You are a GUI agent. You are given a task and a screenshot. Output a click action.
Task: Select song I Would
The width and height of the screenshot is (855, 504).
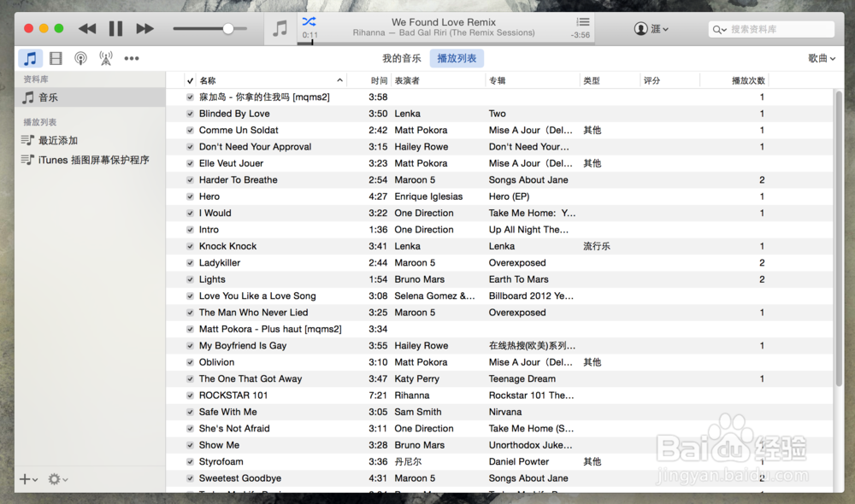(499, 213)
